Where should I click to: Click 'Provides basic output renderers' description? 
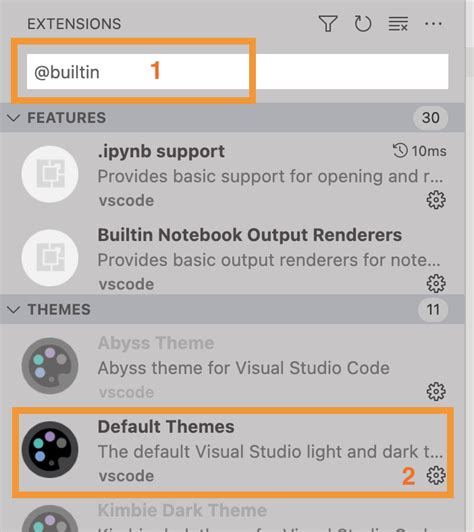pos(269,260)
